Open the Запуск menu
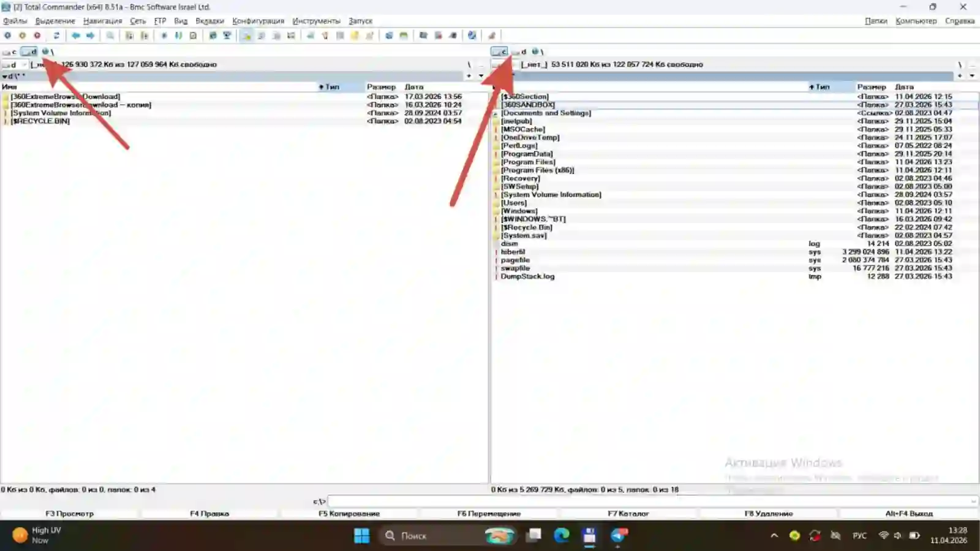Screen dimensions: 980x551 (360, 21)
